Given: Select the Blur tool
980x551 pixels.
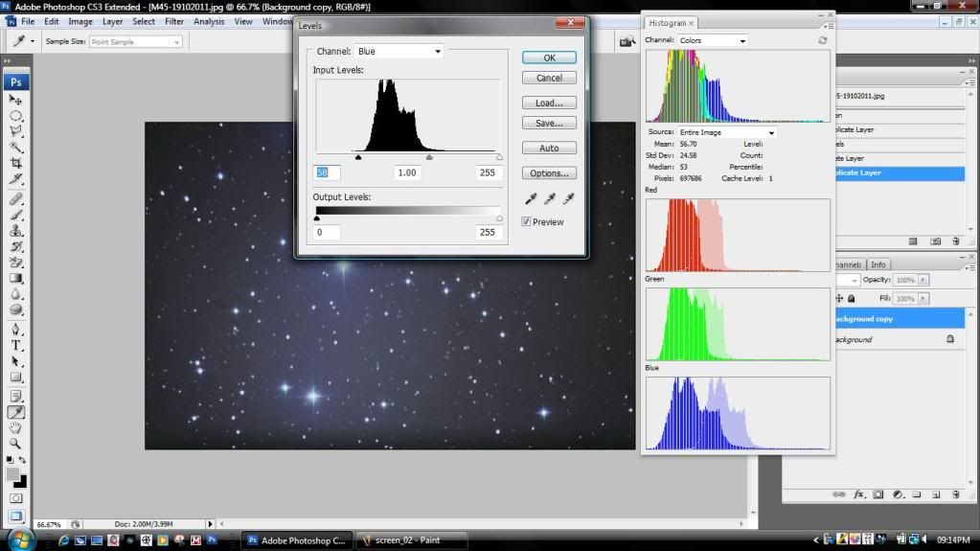Looking at the screenshot, I should point(15,294).
